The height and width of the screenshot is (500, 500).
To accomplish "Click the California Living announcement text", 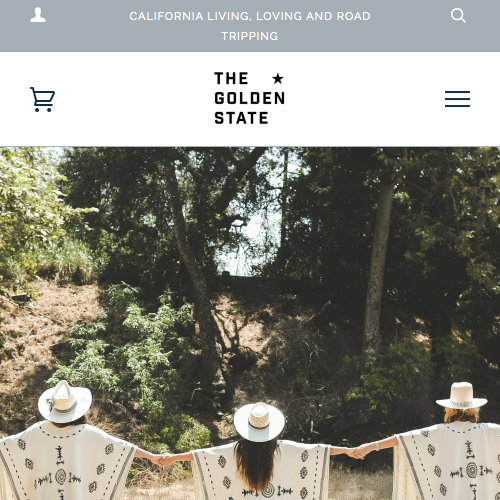I will pos(250,26).
